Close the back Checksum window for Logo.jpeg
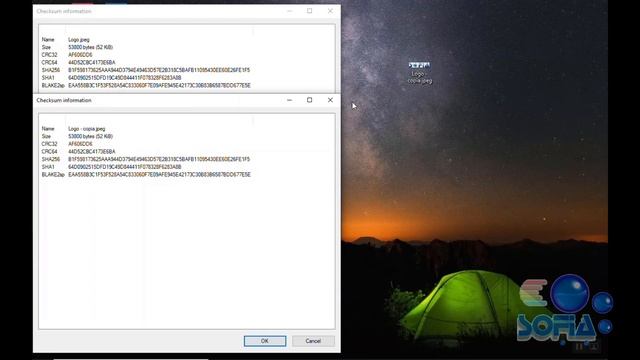Viewport: 640px width, 360px height. (x=330, y=11)
